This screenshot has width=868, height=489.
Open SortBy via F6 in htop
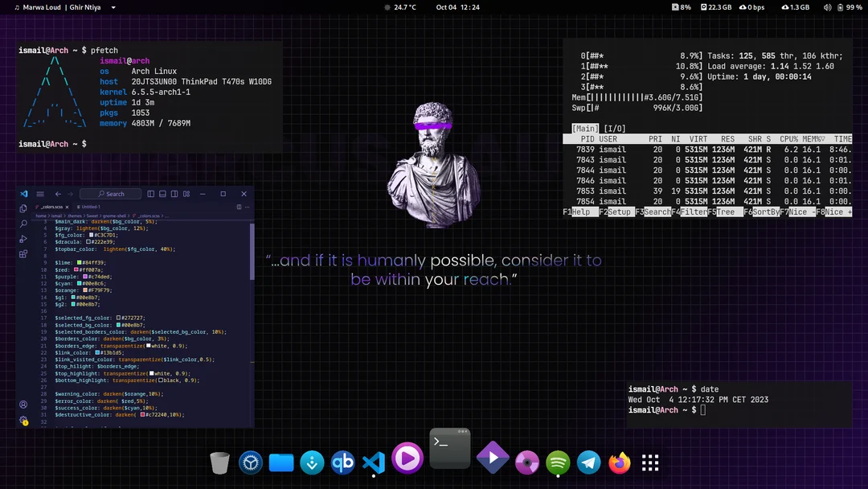point(762,212)
